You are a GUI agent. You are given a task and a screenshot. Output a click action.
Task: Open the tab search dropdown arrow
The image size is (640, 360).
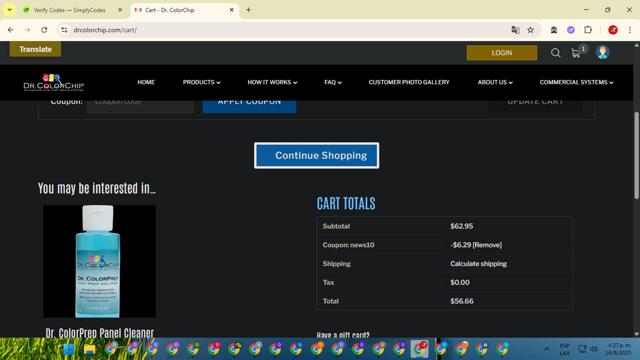9,10
